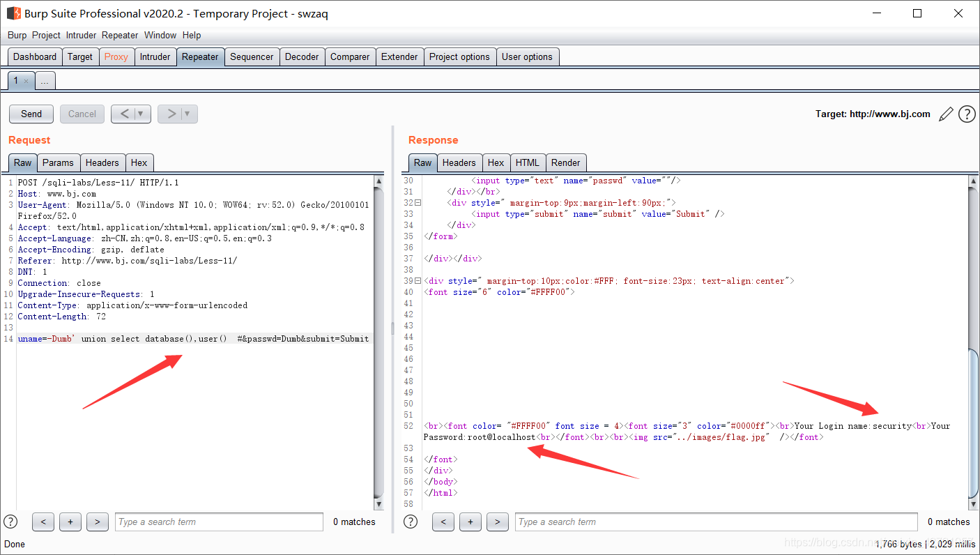
Task: Focus the Request search term field
Action: pos(219,522)
